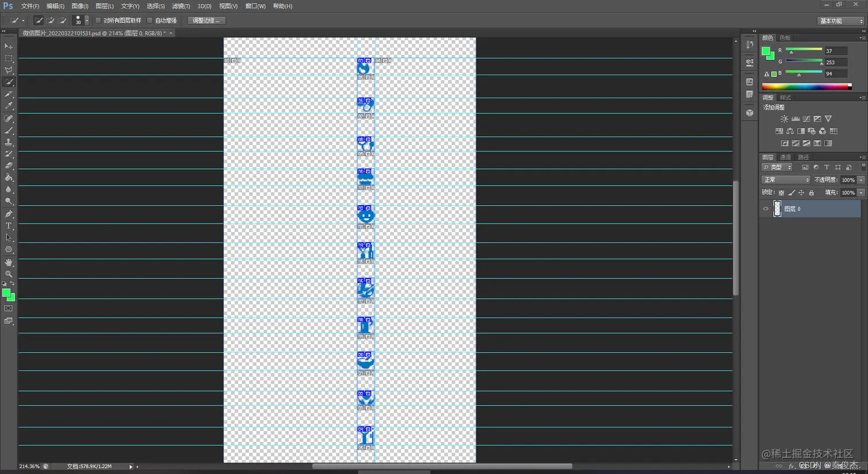The height and width of the screenshot is (474, 868).
Task: Click the color spectrum ramp bar
Action: pos(807,87)
